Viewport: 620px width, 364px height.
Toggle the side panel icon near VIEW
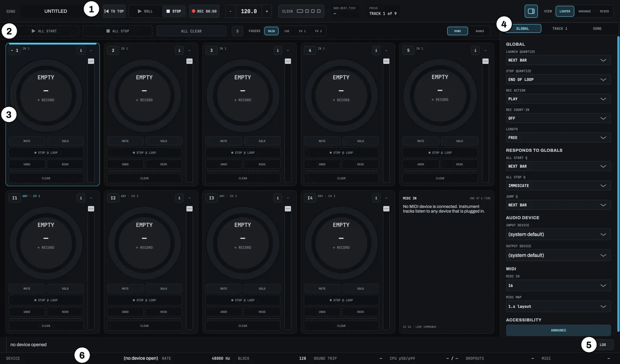tap(531, 11)
